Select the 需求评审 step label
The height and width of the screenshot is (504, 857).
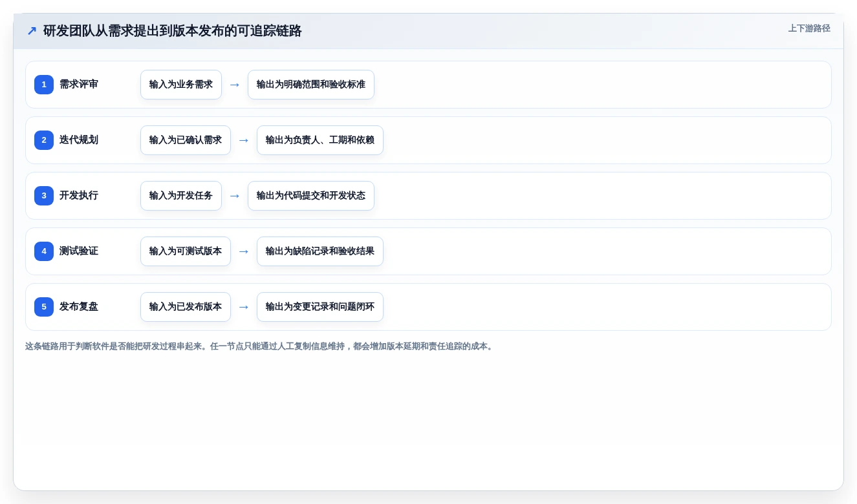point(79,85)
